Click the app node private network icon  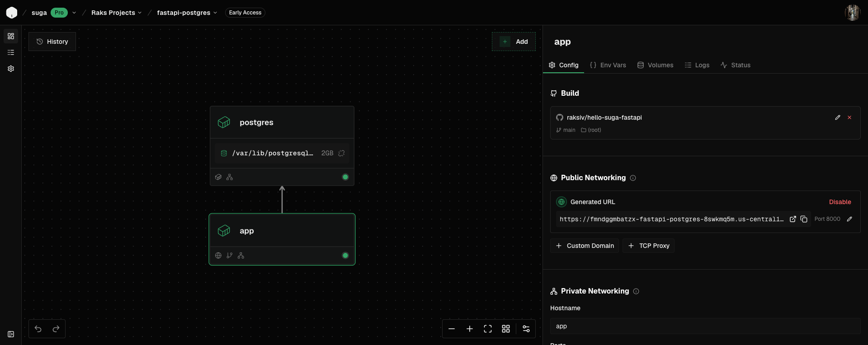point(241,256)
